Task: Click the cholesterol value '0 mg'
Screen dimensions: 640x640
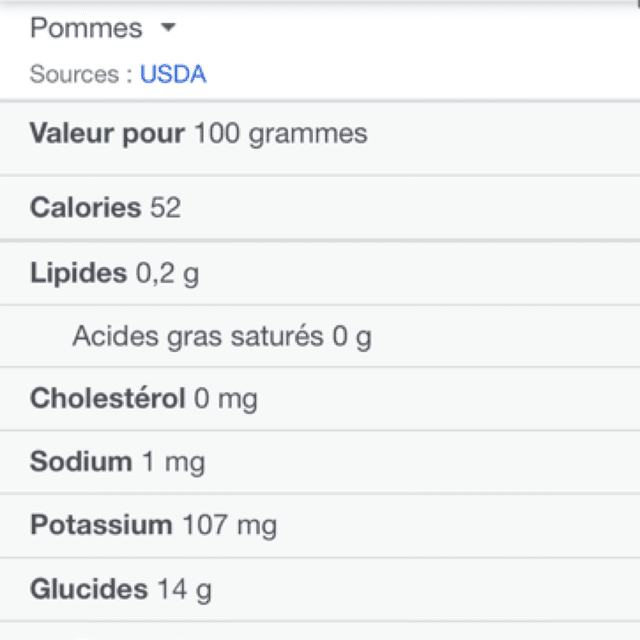Action: click(x=226, y=399)
